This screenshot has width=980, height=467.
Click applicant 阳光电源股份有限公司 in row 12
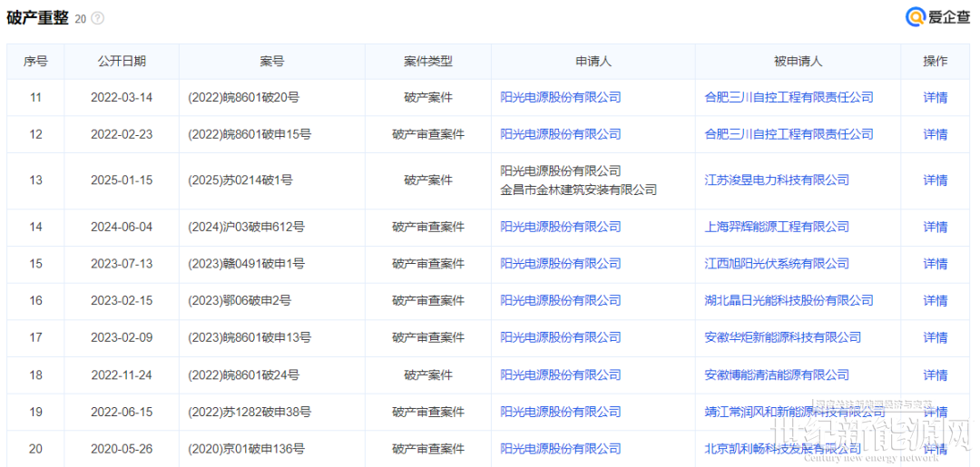point(561,134)
